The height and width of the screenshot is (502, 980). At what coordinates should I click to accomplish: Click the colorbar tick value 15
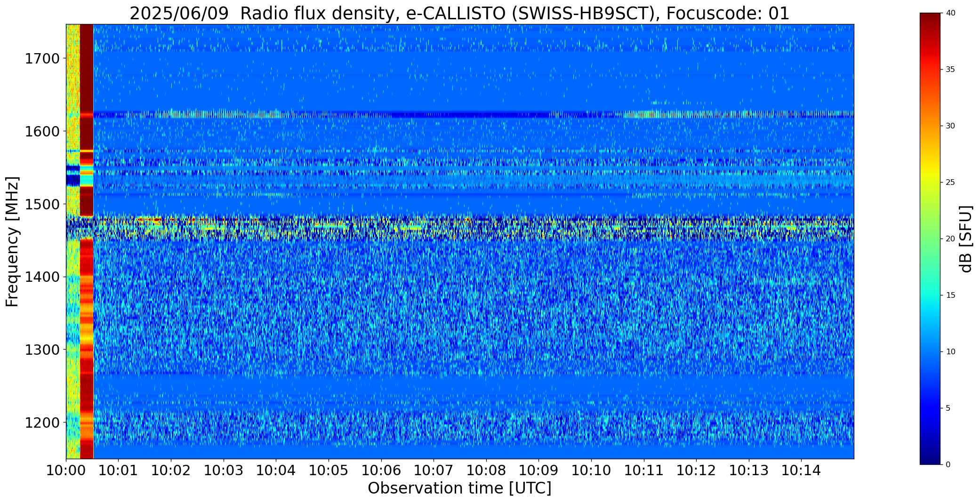[x=950, y=295]
